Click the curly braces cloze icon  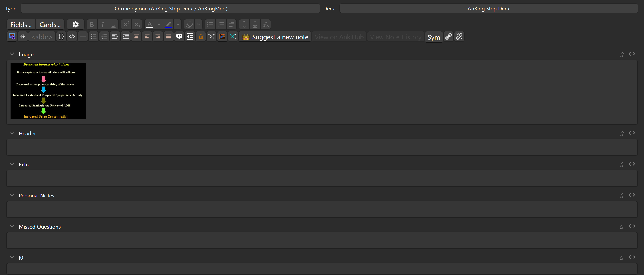coord(61,37)
